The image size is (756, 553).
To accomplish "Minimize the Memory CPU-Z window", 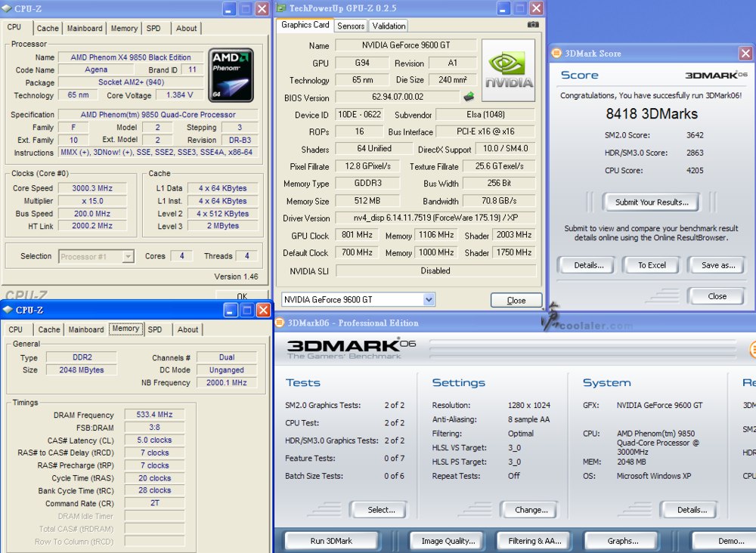I will pyautogui.click(x=231, y=310).
